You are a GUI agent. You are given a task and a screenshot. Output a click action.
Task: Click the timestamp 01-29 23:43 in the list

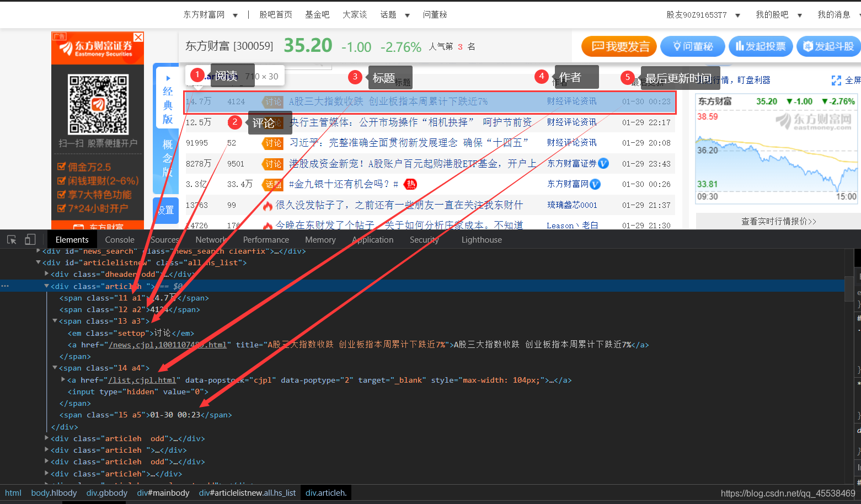point(646,164)
